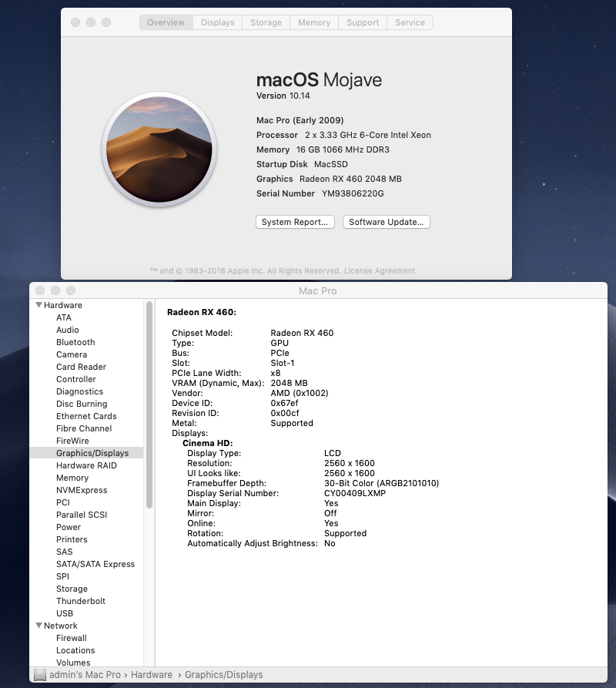Image resolution: width=616 pixels, height=688 pixels.
Task: Select Hardware RAID in the sidebar
Action: pyautogui.click(x=86, y=465)
